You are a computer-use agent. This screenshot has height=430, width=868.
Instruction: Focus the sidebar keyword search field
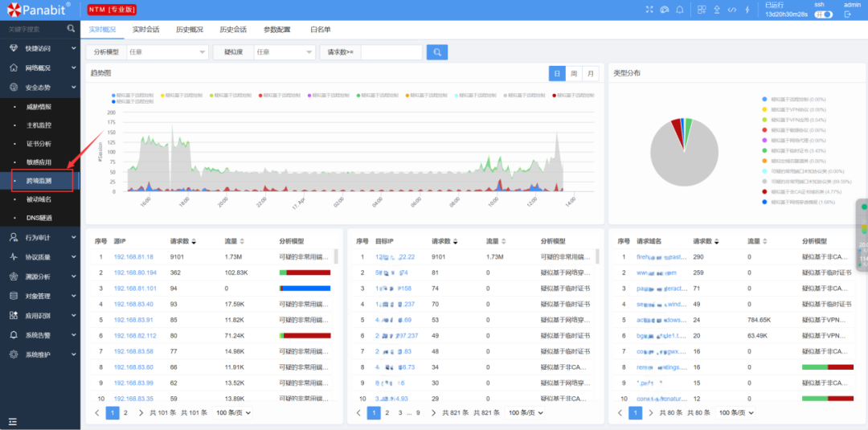pyautogui.click(x=35, y=28)
